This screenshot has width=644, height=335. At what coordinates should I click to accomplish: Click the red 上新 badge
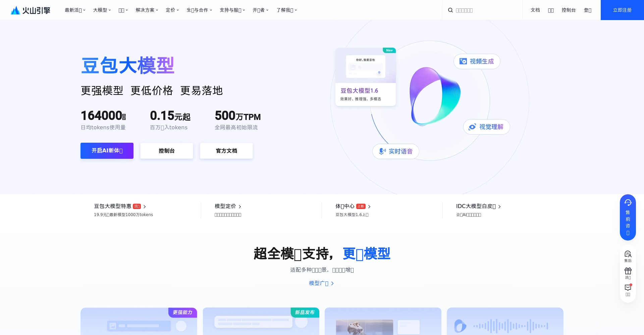point(361,206)
